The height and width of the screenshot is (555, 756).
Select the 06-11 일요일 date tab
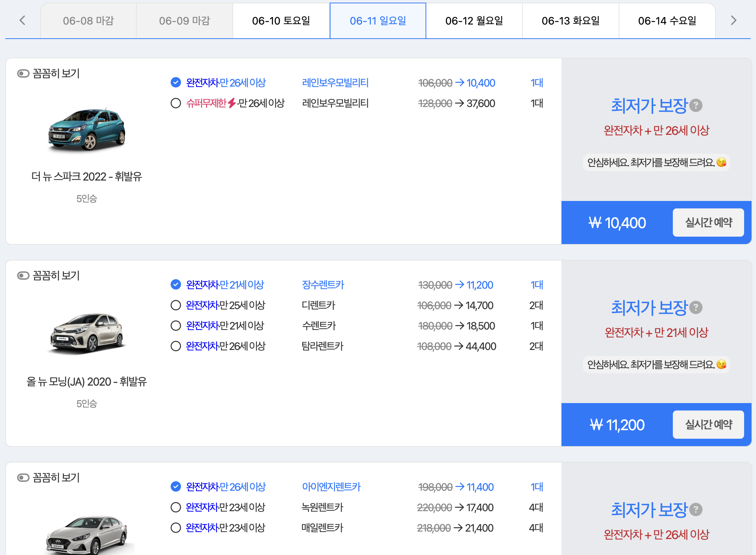pos(378,21)
